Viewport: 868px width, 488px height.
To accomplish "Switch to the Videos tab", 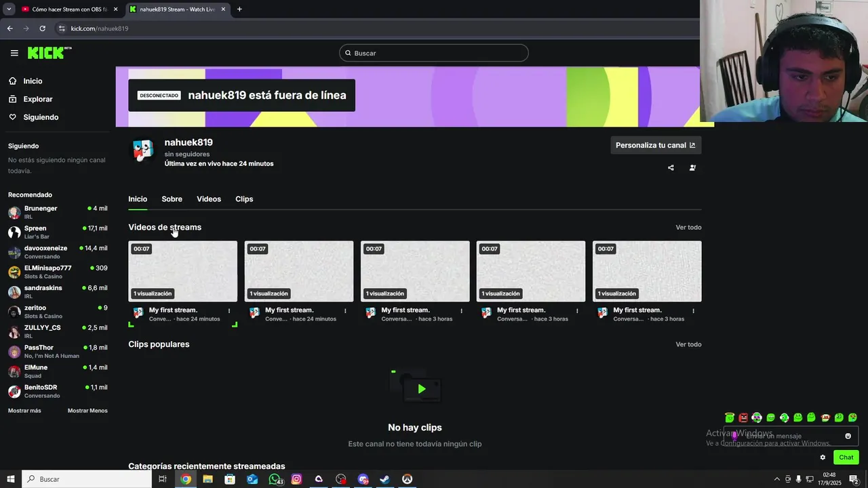I will 209,199.
